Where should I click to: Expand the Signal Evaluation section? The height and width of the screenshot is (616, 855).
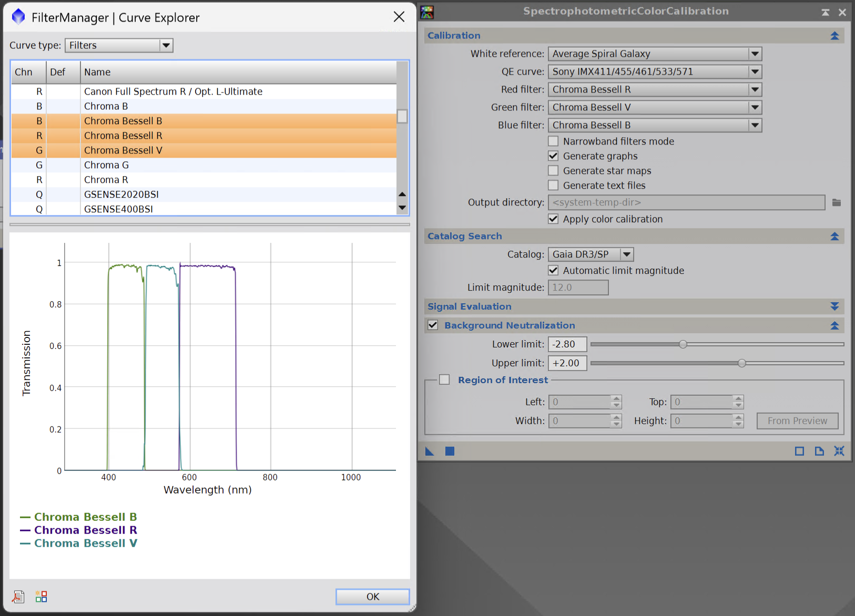[x=834, y=306]
